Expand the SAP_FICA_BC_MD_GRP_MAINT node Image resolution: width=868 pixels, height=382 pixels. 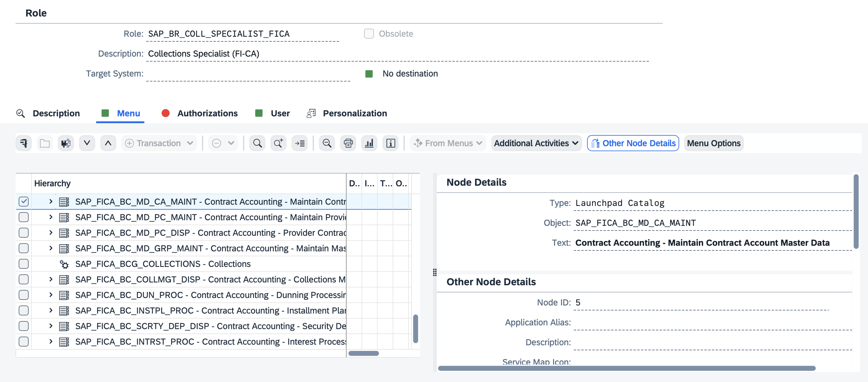(x=51, y=248)
